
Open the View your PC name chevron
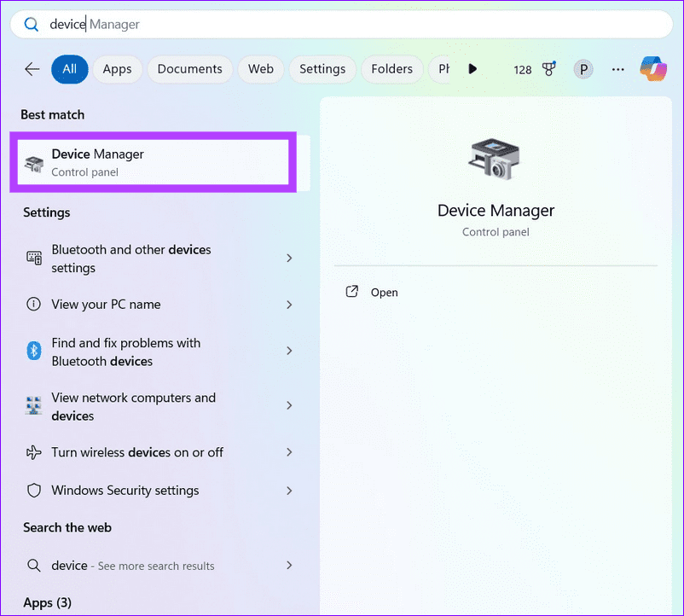(289, 305)
